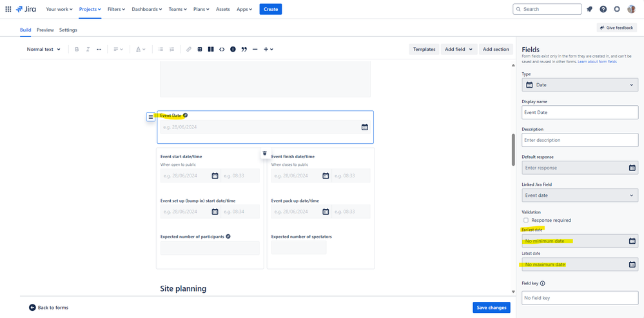Open the Teams menu
This screenshot has width=644, height=318.
[x=178, y=9]
